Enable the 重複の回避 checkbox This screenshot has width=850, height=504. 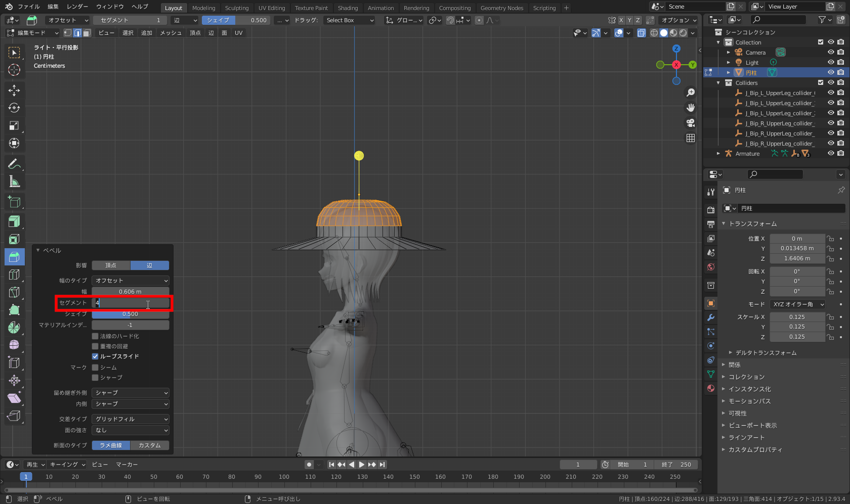(x=95, y=346)
